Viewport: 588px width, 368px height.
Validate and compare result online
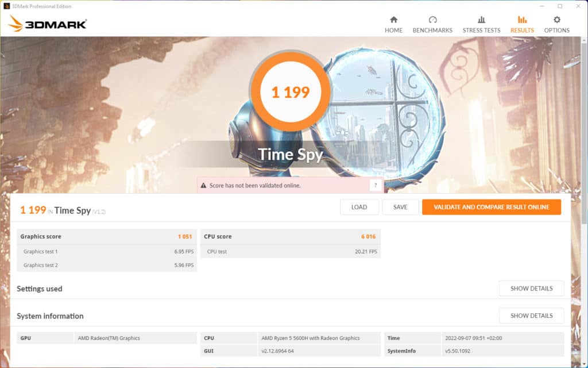(492, 207)
